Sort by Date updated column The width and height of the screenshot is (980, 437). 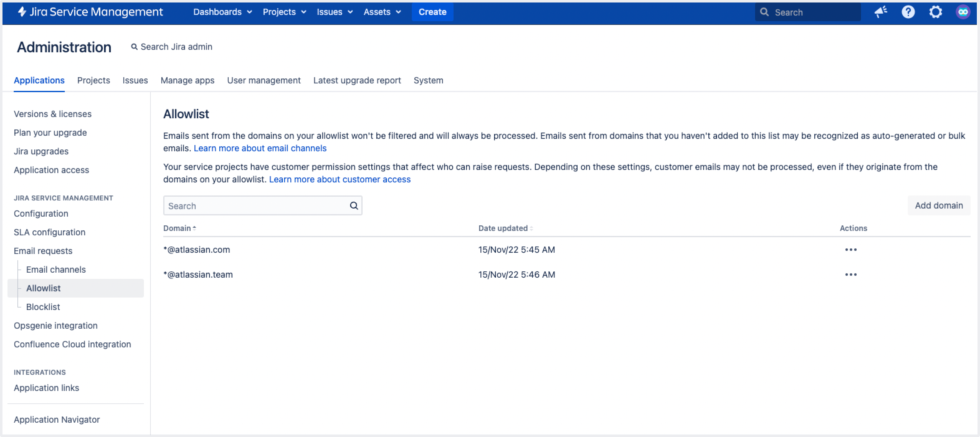tap(506, 228)
